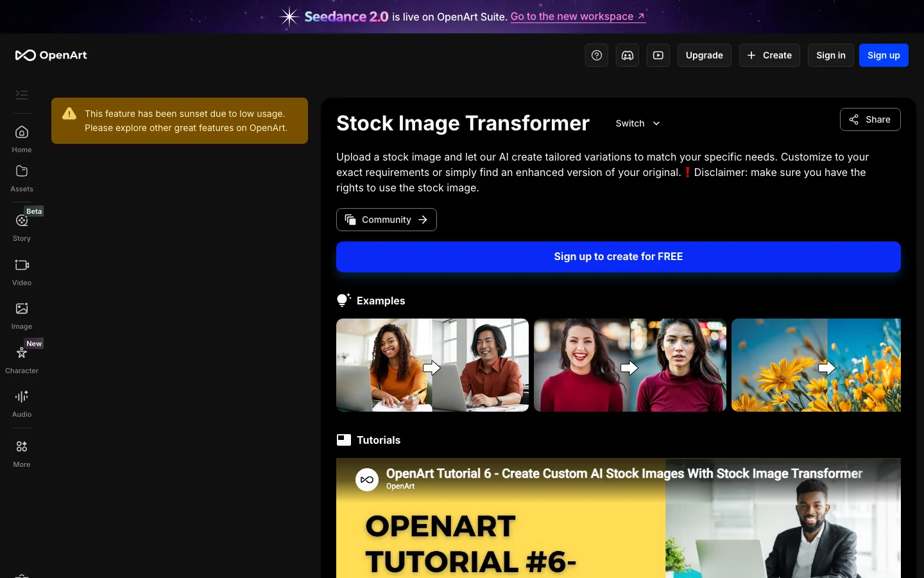Click the warning triangle icon in notice
The height and width of the screenshot is (578, 924).
[x=69, y=114]
